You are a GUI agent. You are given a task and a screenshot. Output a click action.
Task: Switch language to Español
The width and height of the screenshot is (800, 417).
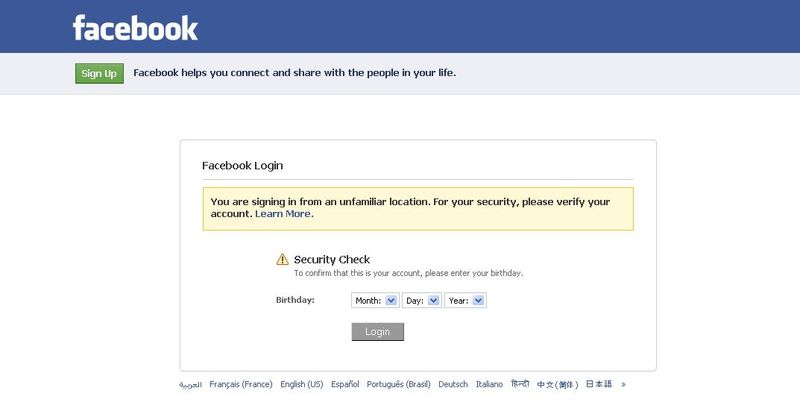pyautogui.click(x=345, y=384)
